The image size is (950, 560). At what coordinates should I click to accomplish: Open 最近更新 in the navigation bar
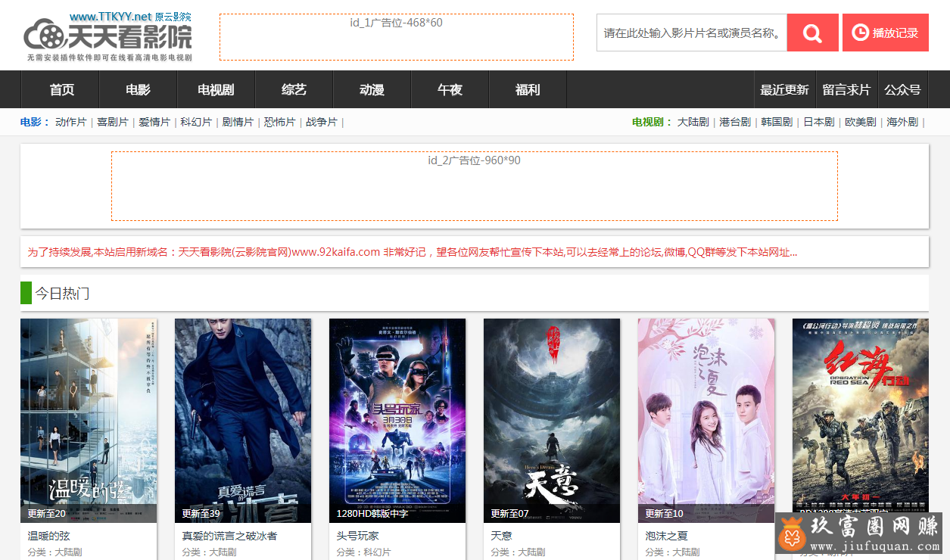click(x=784, y=89)
